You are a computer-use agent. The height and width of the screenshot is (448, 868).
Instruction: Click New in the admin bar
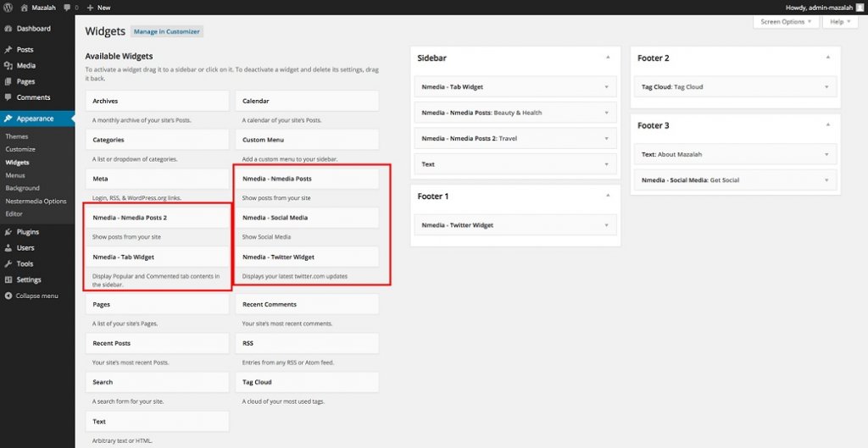coord(103,8)
